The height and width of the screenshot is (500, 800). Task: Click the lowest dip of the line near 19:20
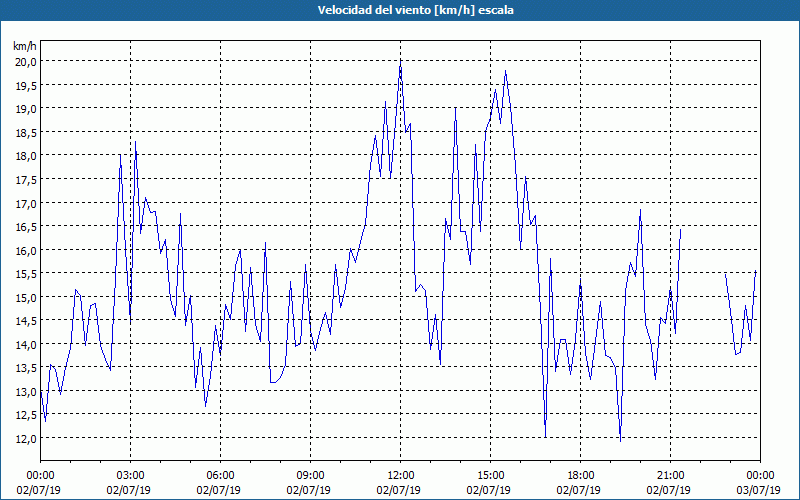coord(620,440)
